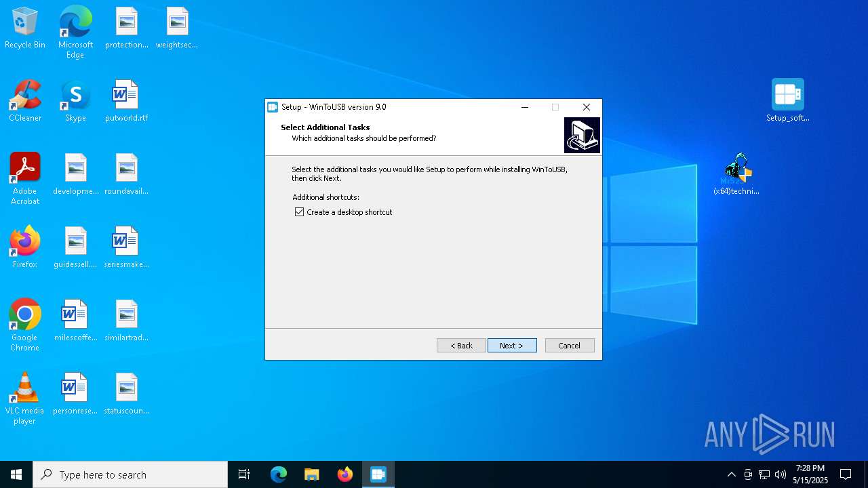This screenshot has width=868, height=488.
Task: Select Setup_soft desktop icon
Action: coord(788,100)
